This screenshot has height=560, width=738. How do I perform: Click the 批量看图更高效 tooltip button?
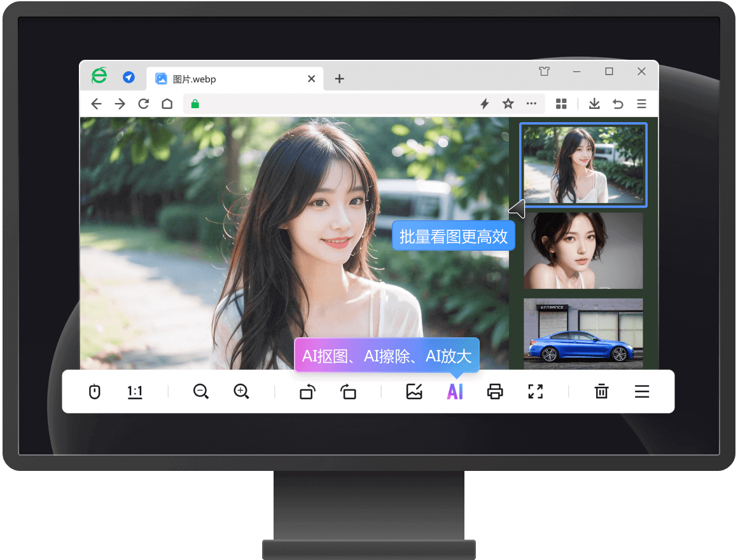453,235
